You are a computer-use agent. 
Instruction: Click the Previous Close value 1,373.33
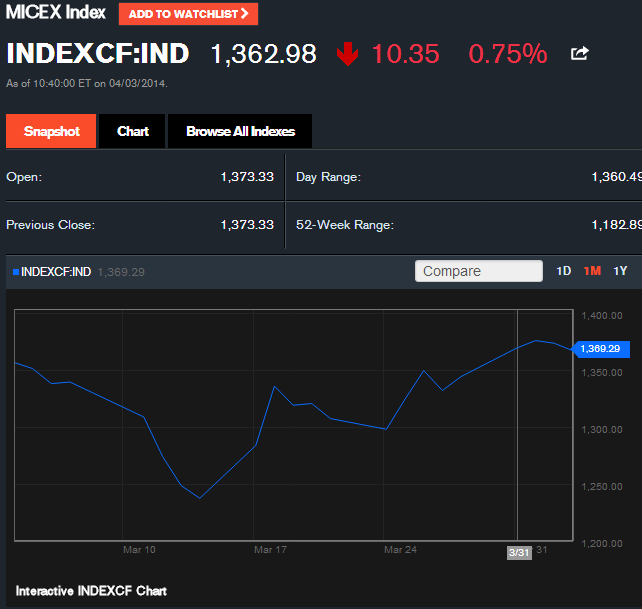click(247, 225)
